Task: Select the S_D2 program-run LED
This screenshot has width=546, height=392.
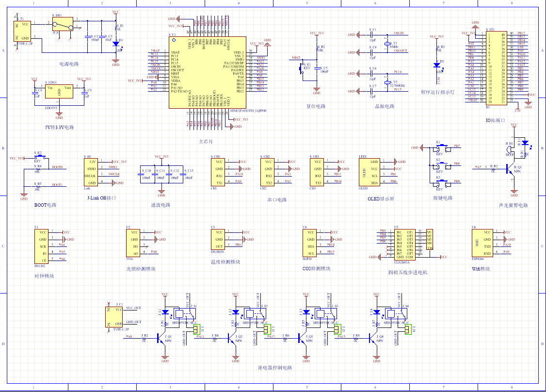Action: click(437, 65)
